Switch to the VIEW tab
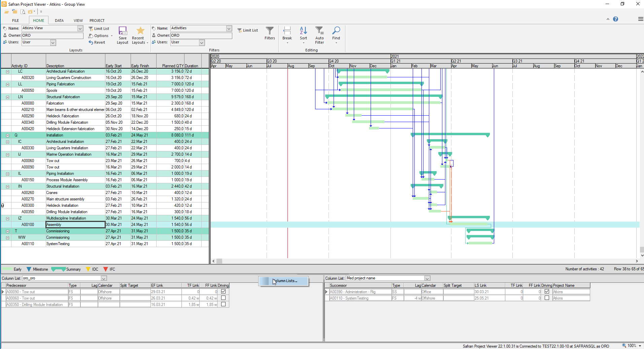 (x=78, y=21)
